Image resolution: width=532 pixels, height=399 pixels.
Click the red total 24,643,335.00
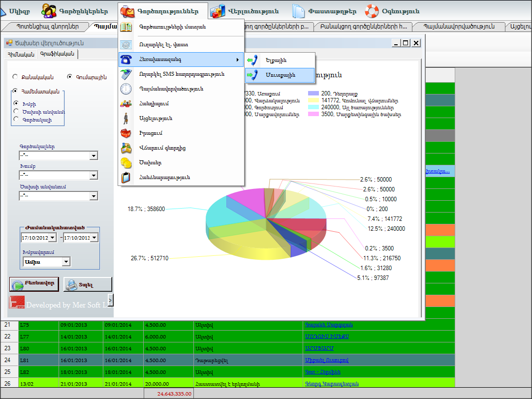pyautogui.click(x=174, y=394)
